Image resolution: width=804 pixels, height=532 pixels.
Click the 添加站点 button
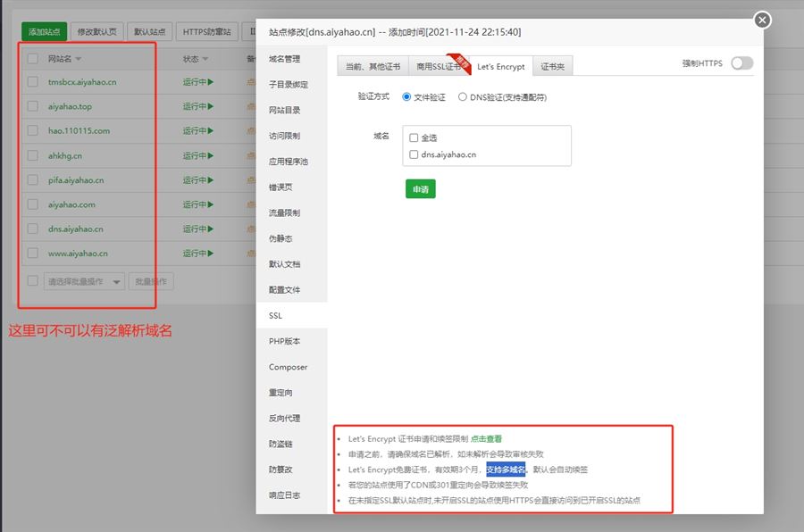pyautogui.click(x=43, y=32)
